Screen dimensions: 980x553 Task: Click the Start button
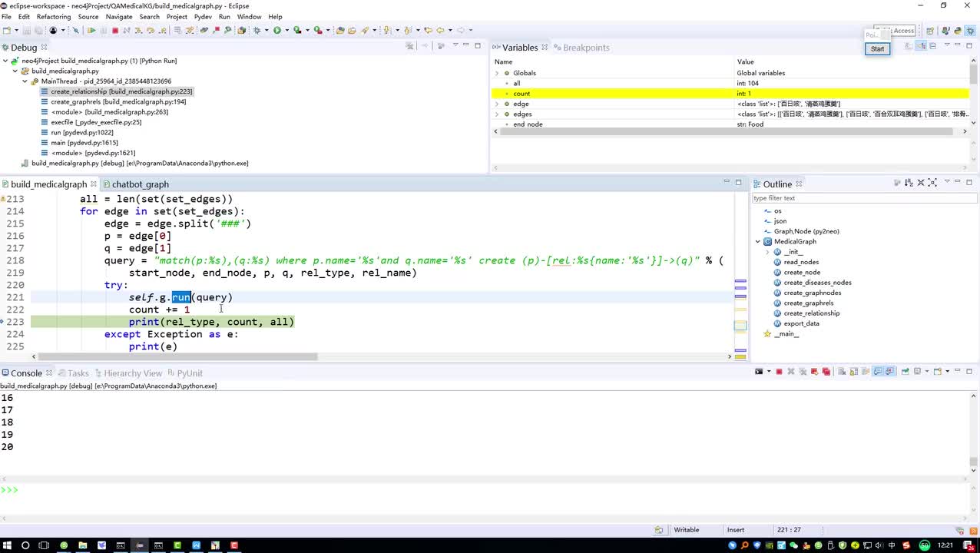pos(877,48)
